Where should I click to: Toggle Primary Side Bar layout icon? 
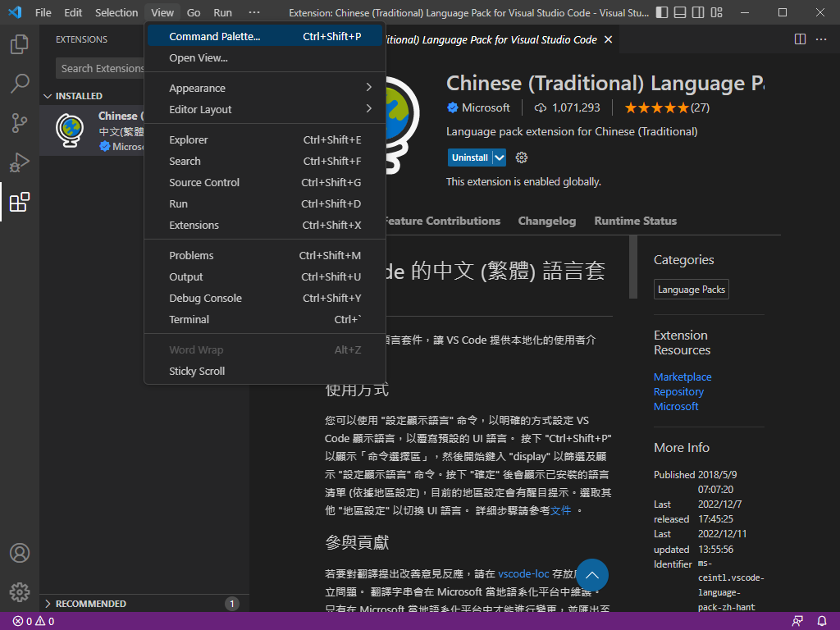click(x=662, y=12)
